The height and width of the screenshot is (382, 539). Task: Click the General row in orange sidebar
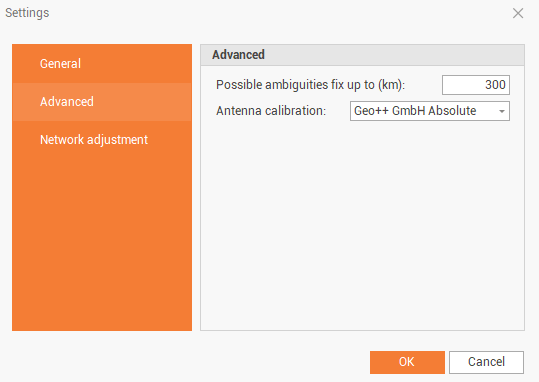coord(102,64)
